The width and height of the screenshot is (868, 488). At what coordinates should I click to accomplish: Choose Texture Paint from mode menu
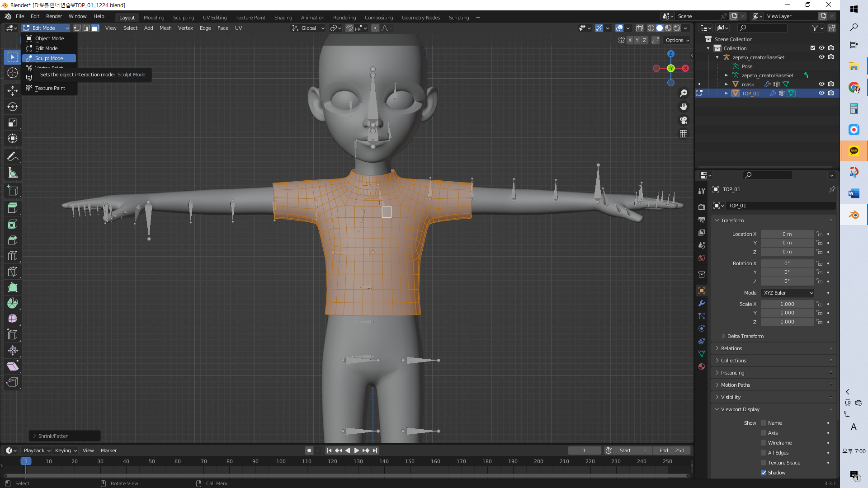pos(50,88)
